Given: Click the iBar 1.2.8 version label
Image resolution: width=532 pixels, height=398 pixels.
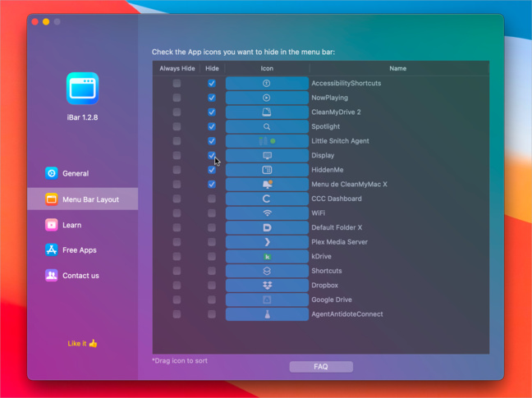Looking at the screenshot, I should [x=82, y=117].
